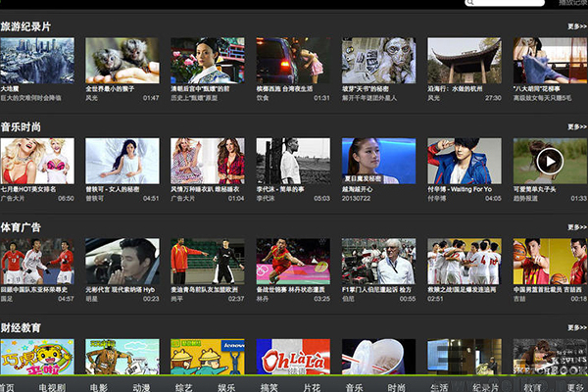Switch to the 片花 tab

(x=312, y=387)
